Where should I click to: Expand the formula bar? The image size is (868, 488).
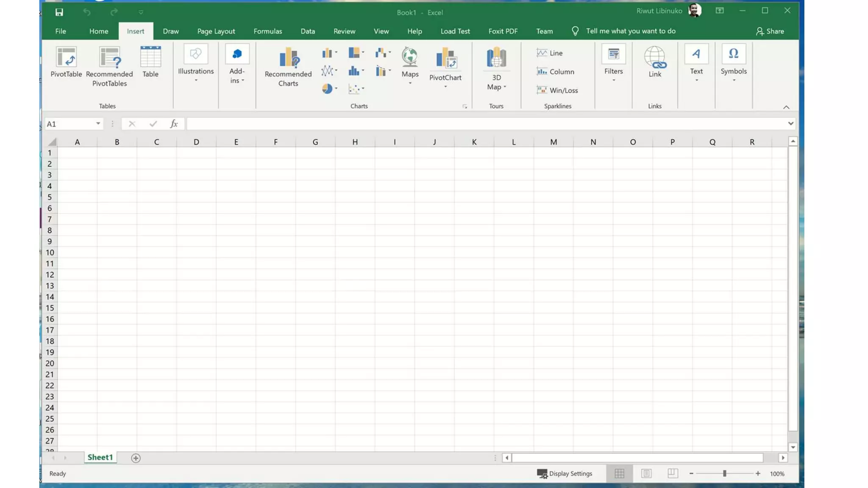(x=790, y=124)
